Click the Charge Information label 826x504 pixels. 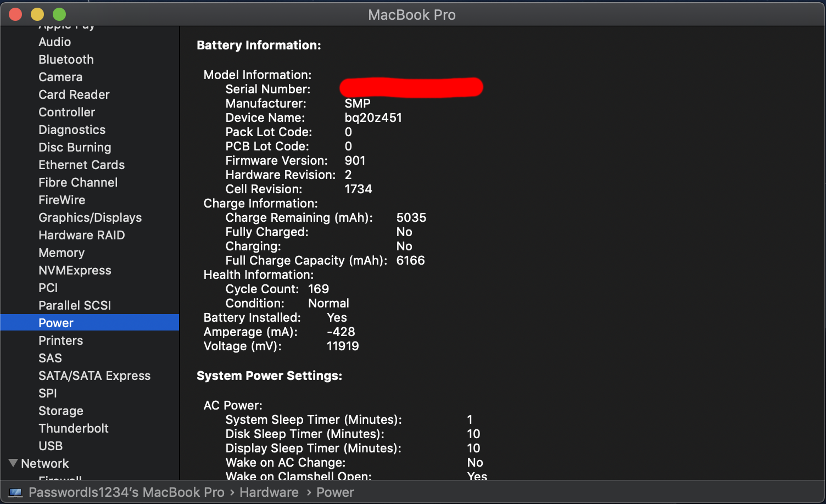point(260,203)
